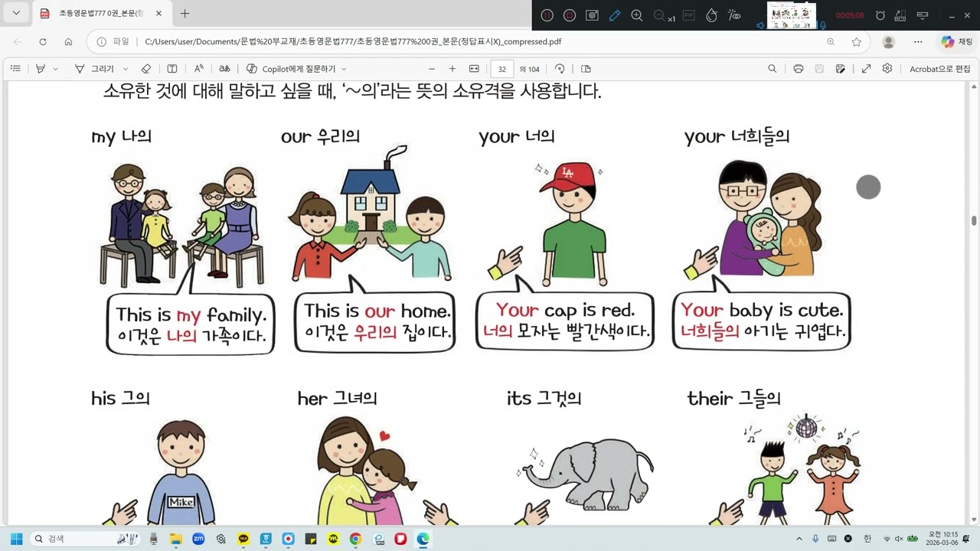
Task: Toggle the recorder speaker audio icon
Action: (760, 25)
